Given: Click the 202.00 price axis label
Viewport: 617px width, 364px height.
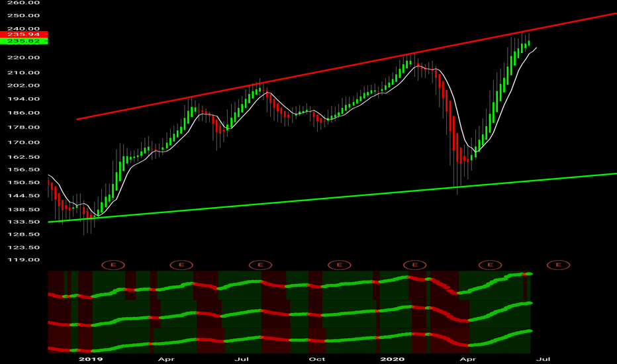Looking at the screenshot, I should point(24,85).
